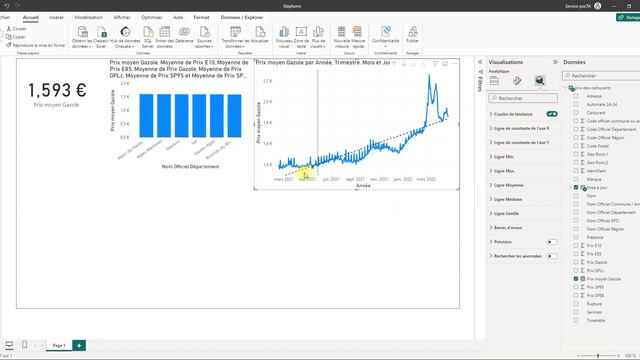Open the Modélisation ribbon tab
This screenshot has width=640, height=360.
tap(89, 18)
